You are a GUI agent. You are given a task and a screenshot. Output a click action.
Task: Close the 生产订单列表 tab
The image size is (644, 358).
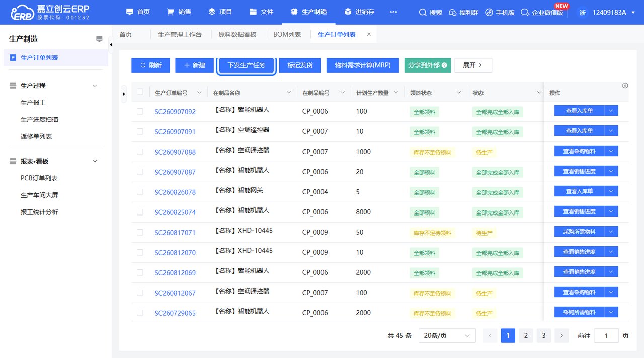click(369, 34)
